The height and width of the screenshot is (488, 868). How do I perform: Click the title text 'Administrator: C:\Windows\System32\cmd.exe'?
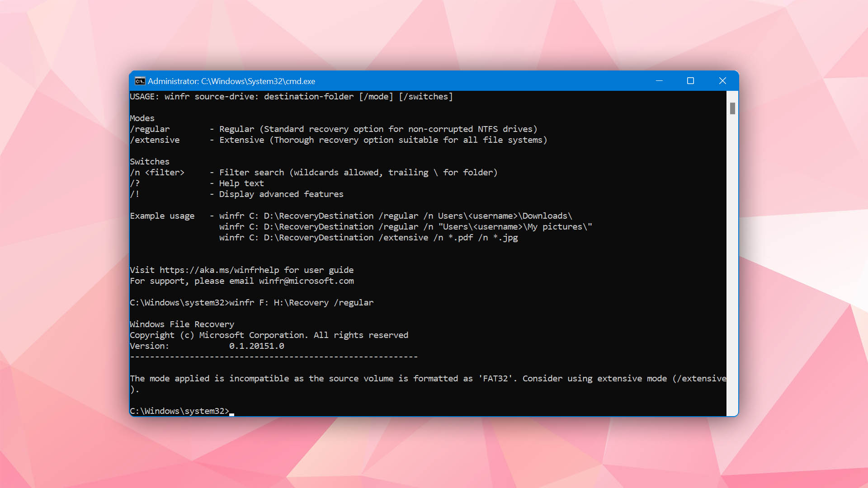[231, 81]
